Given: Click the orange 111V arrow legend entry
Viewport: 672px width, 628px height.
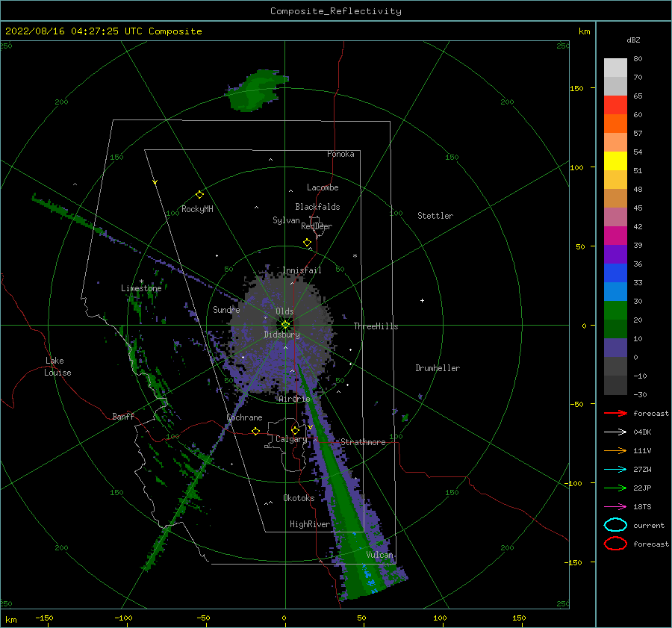Looking at the screenshot, I should click(x=615, y=450).
